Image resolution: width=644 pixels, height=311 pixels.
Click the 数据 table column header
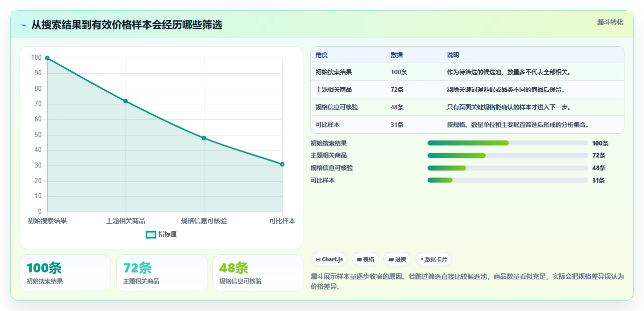coord(397,55)
